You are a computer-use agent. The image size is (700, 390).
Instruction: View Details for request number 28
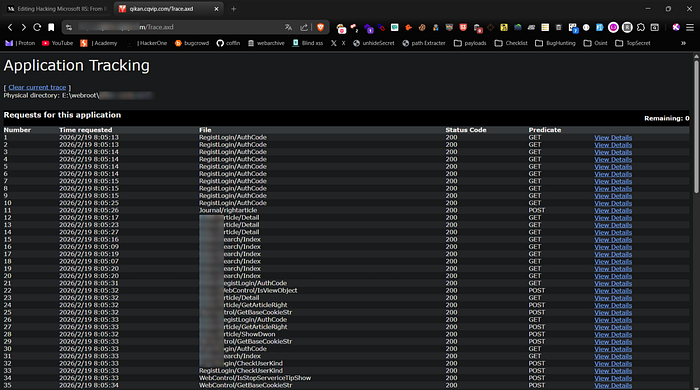click(x=613, y=335)
